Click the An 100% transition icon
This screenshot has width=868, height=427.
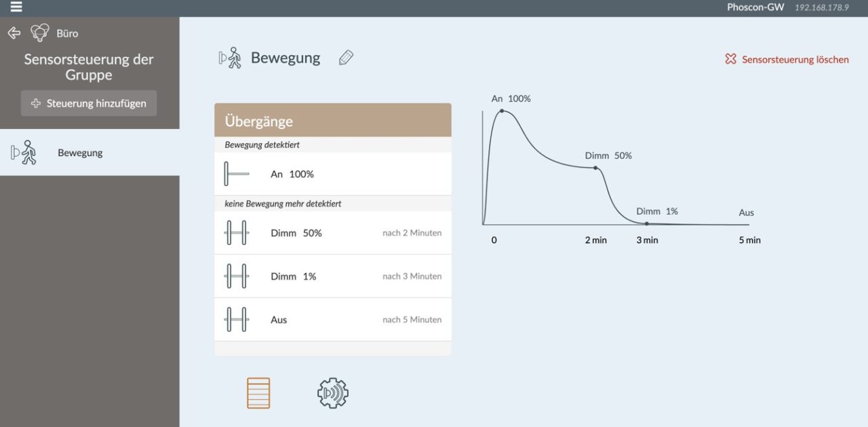pyautogui.click(x=236, y=174)
